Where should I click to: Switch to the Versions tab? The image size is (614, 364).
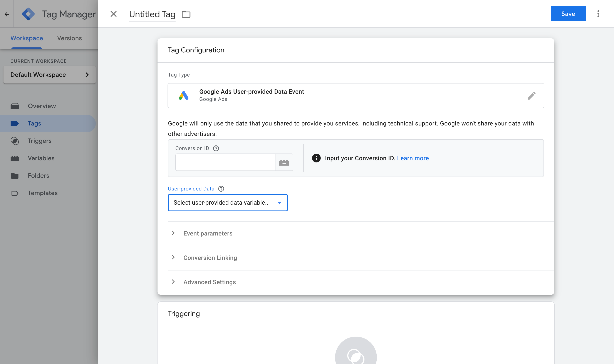[69, 38]
